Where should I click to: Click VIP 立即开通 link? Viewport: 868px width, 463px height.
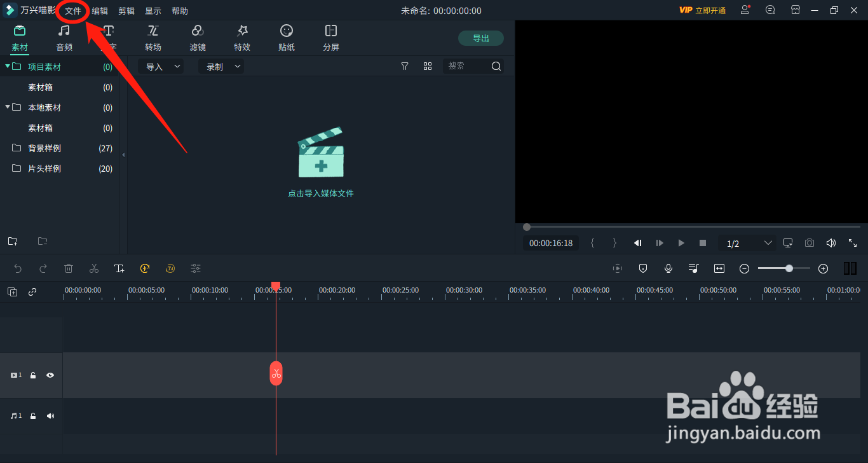[702, 11]
